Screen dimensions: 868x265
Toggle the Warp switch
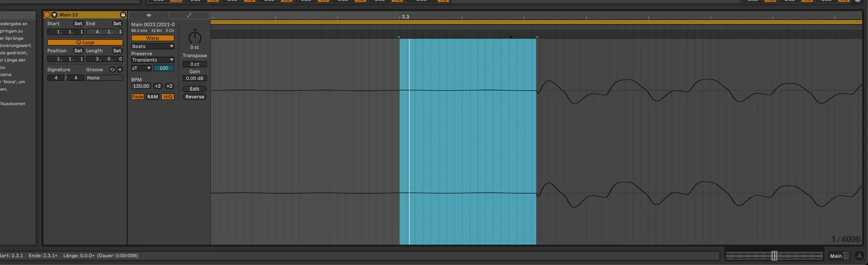point(153,38)
